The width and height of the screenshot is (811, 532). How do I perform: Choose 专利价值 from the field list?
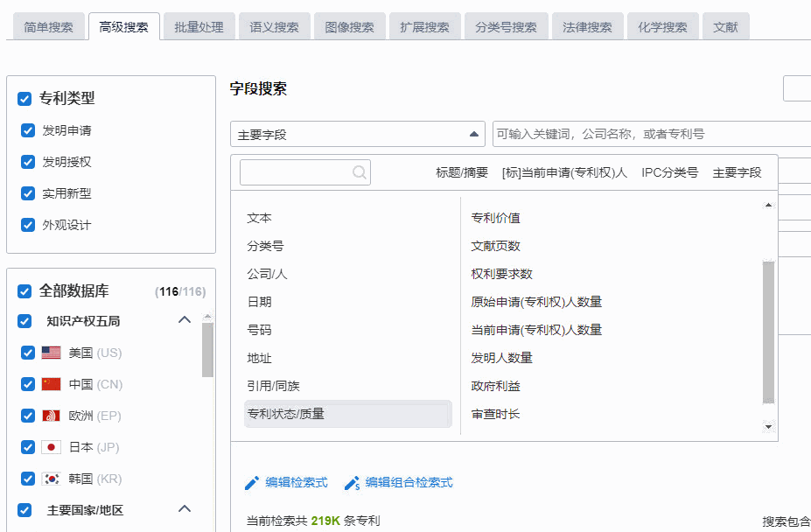pos(496,218)
